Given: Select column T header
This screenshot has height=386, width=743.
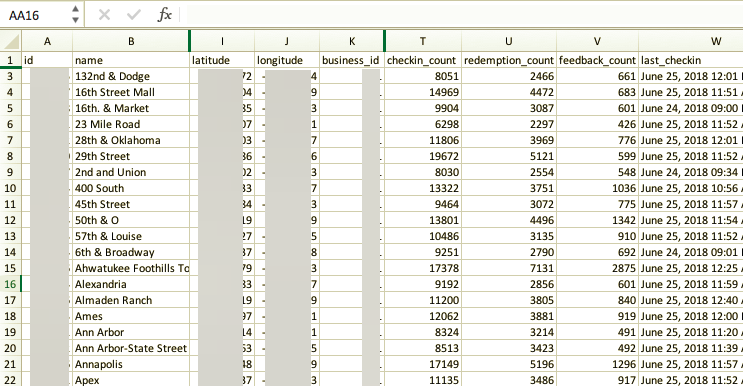Looking at the screenshot, I should tap(423, 41).
